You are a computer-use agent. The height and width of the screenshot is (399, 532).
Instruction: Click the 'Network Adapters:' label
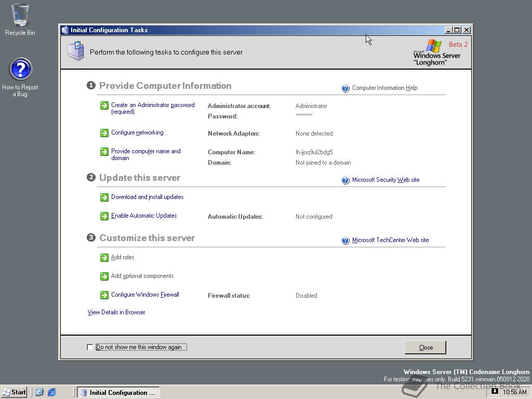click(233, 134)
